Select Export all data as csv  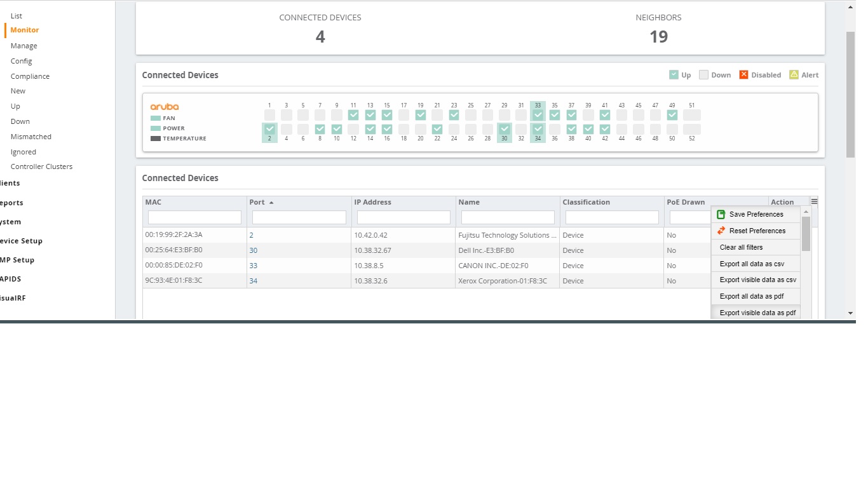(756, 264)
